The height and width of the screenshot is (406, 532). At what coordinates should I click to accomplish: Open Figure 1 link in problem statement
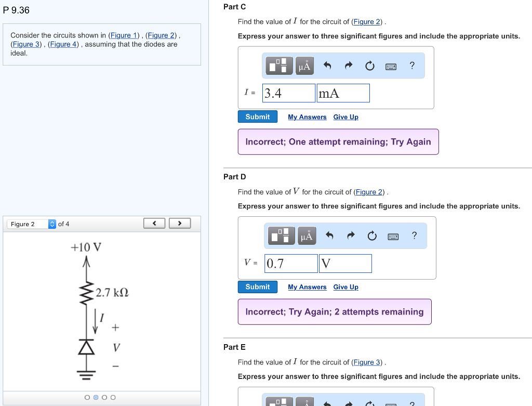[124, 35]
